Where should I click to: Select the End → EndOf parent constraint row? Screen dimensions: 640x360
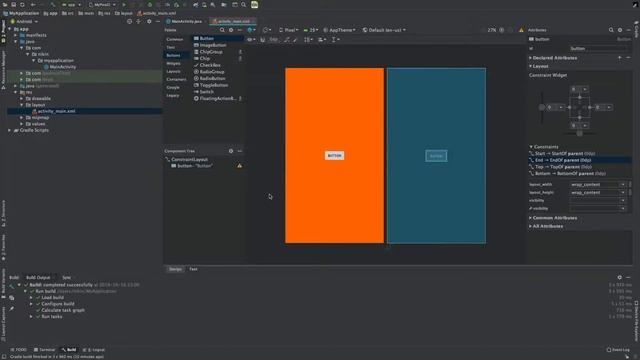580,160
